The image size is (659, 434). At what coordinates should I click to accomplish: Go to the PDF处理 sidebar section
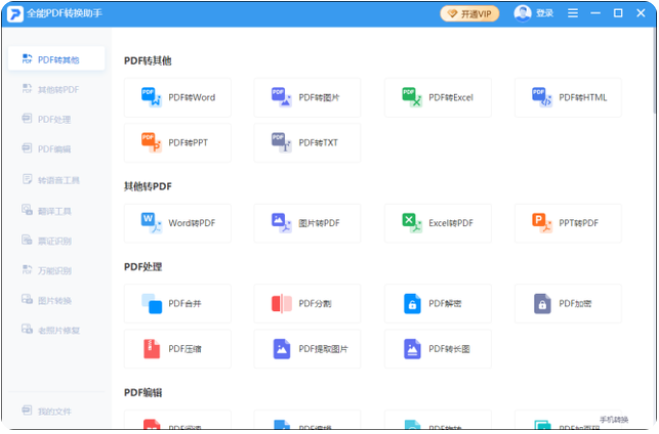tap(56, 119)
